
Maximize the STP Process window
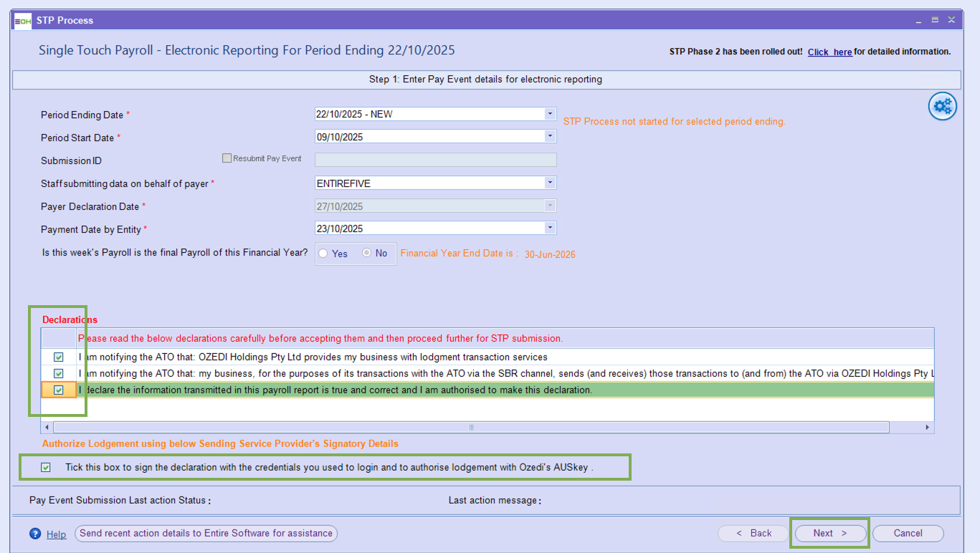[x=935, y=20]
